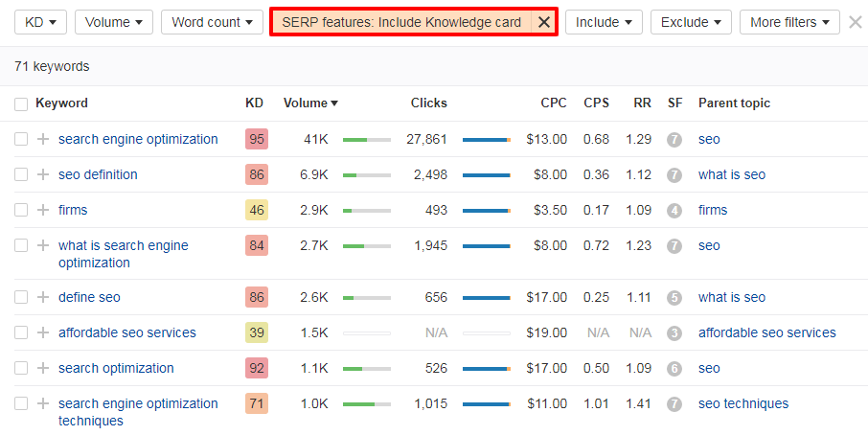
Task: Open 'what is seo' parent topic for 'seo definition'
Action: coord(732,174)
